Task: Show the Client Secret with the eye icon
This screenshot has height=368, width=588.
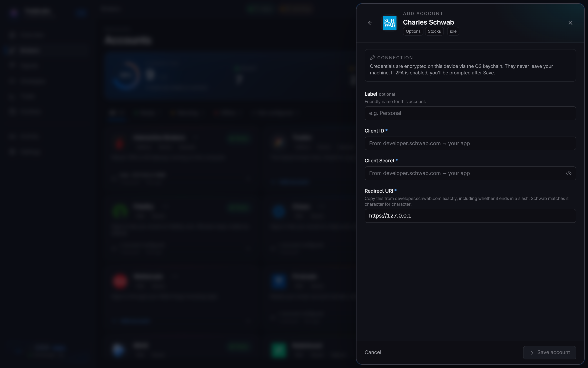Action: (x=569, y=173)
